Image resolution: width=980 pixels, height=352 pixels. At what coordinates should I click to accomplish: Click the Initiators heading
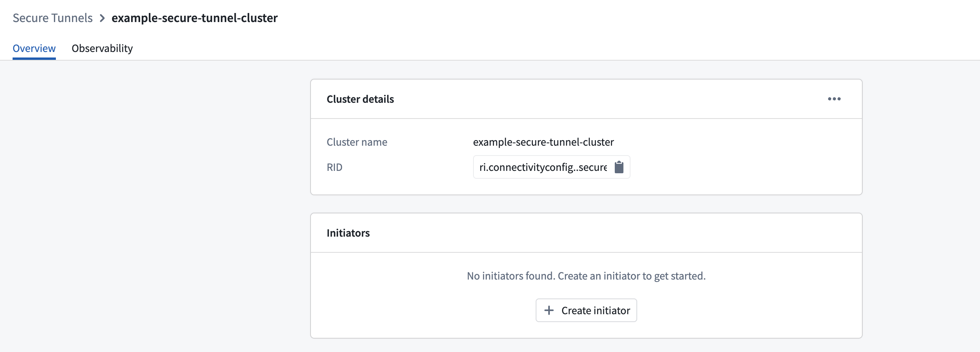point(348,233)
